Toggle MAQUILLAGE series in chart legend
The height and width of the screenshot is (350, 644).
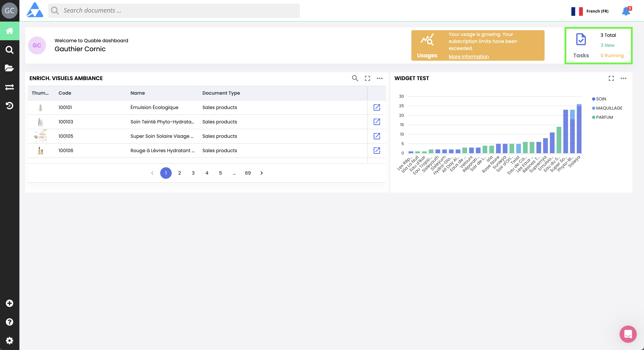coord(609,108)
